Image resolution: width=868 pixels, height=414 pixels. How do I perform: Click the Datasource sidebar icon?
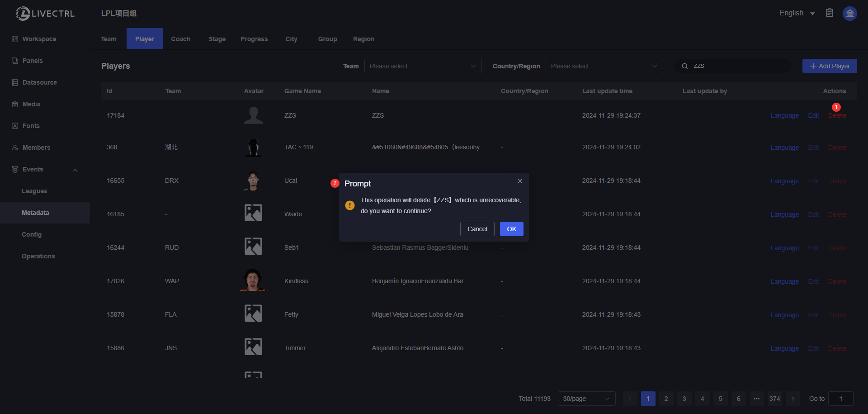(15, 82)
